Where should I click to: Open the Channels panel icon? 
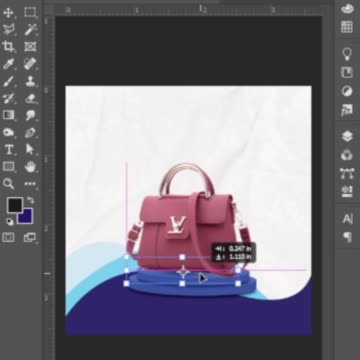tap(347, 155)
